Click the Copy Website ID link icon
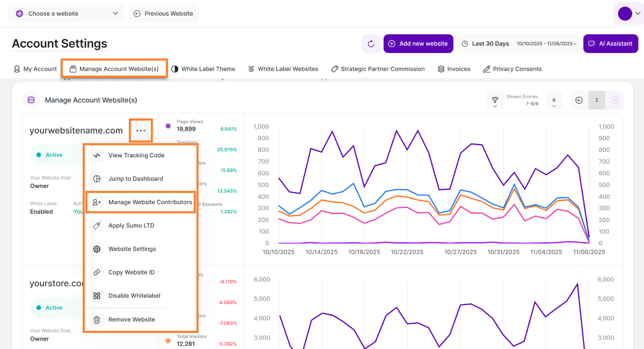Viewport: 644px width, 349px height. tap(97, 272)
